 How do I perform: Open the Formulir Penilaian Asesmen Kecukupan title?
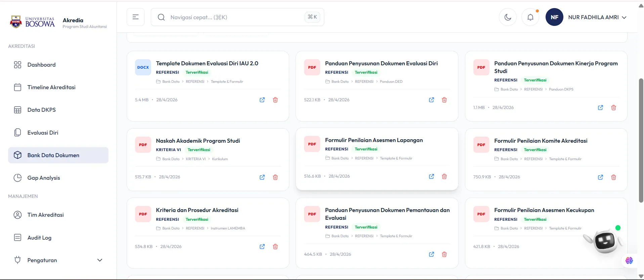pos(544,210)
